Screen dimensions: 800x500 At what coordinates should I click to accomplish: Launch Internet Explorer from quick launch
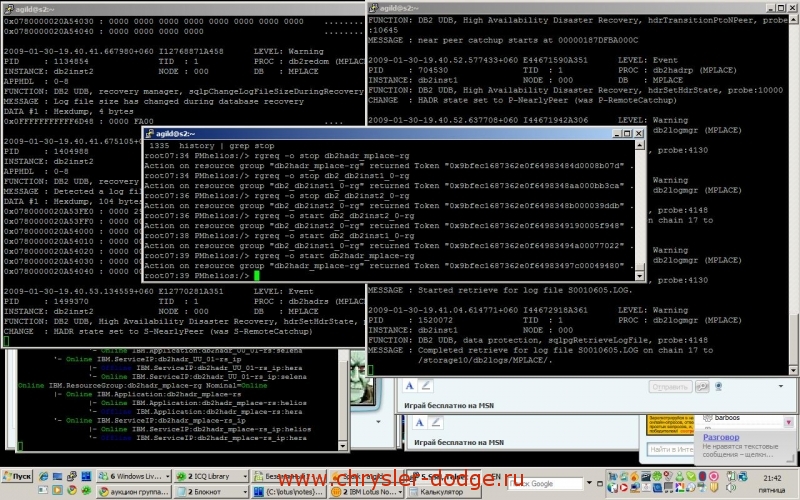(43, 477)
